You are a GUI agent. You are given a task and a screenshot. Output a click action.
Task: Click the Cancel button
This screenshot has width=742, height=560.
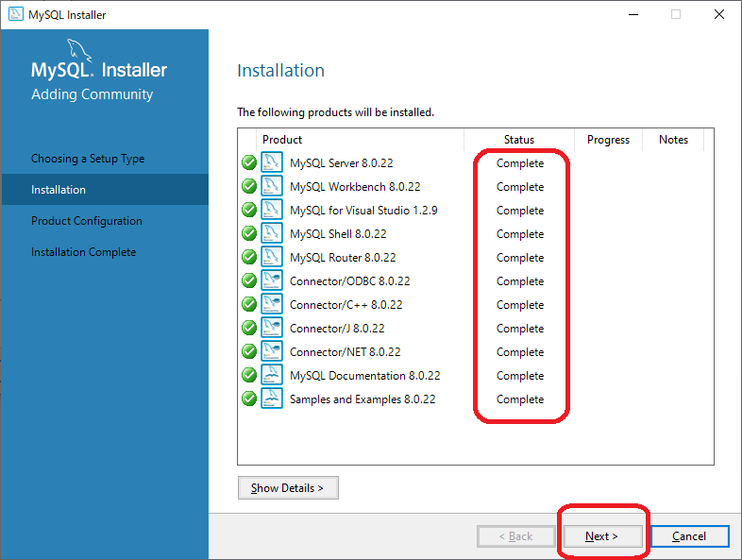(689, 536)
